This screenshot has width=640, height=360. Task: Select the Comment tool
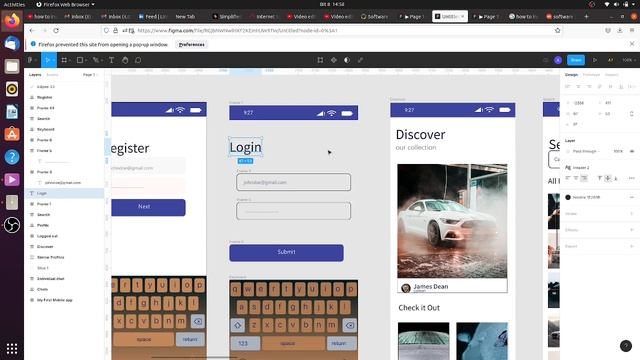[138, 60]
